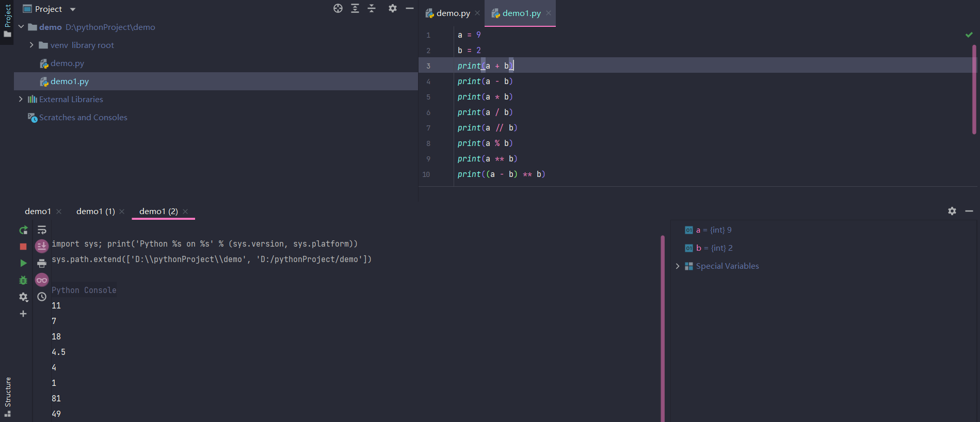The height and width of the screenshot is (422, 980).
Task: Click the line print(a % b)
Action: 485,143
